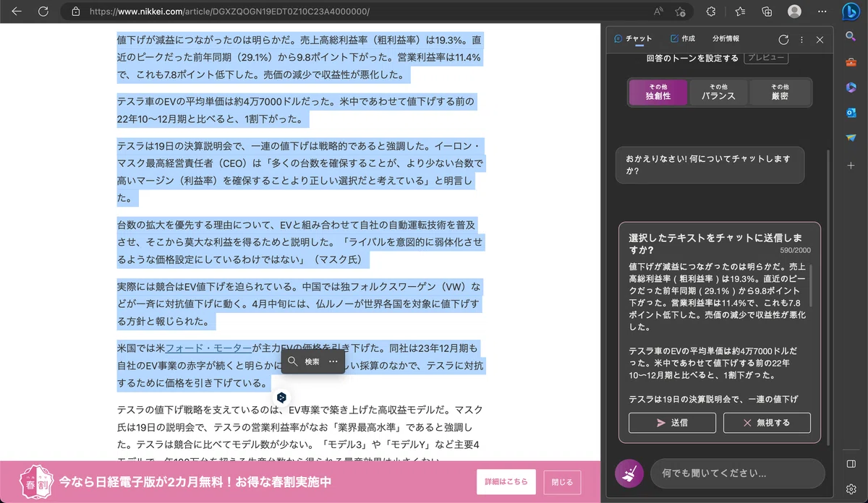Open sidebar settings gear

click(851, 489)
